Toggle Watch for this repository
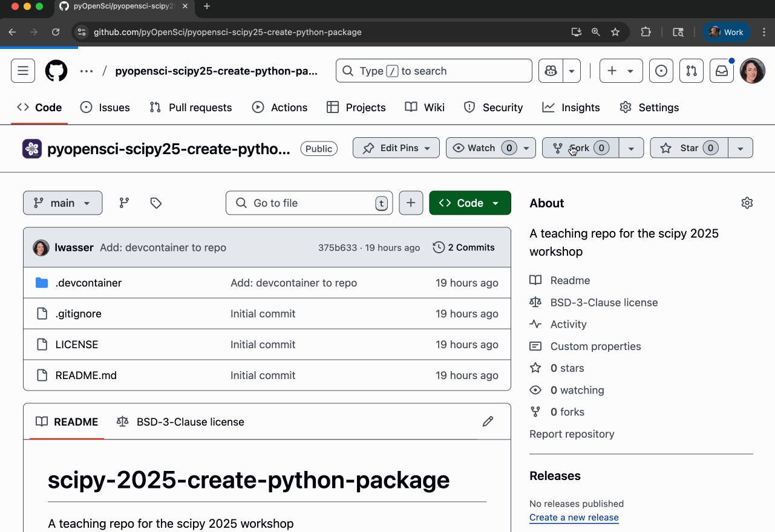 (x=482, y=148)
